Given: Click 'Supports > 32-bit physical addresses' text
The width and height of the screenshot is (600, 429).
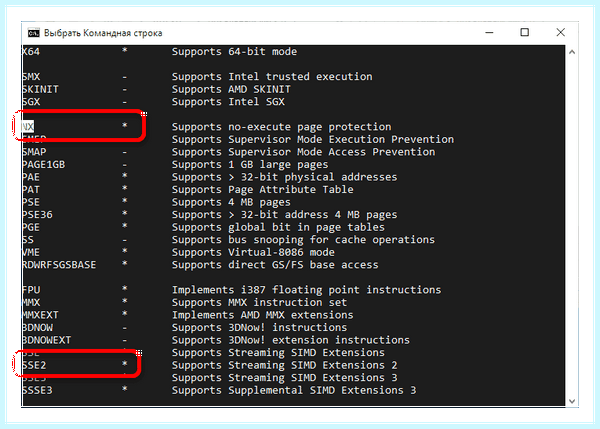Looking at the screenshot, I should [284, 177].
